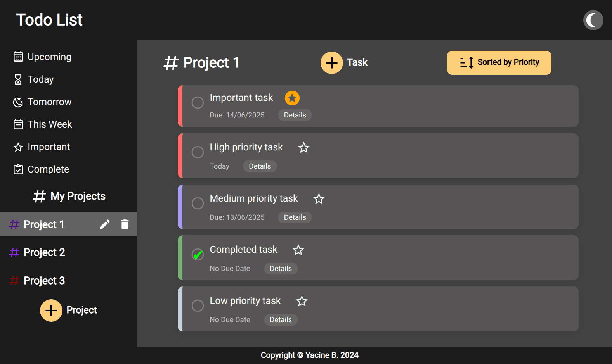Open Details for Important task
Image resolution: width=612 pixels, height=364 pixels.
295,115
